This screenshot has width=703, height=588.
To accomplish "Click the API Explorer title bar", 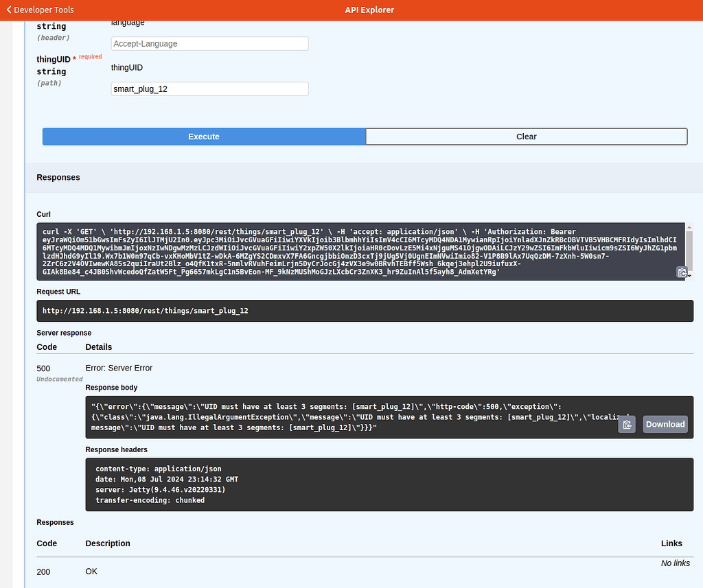I will 369,10.
